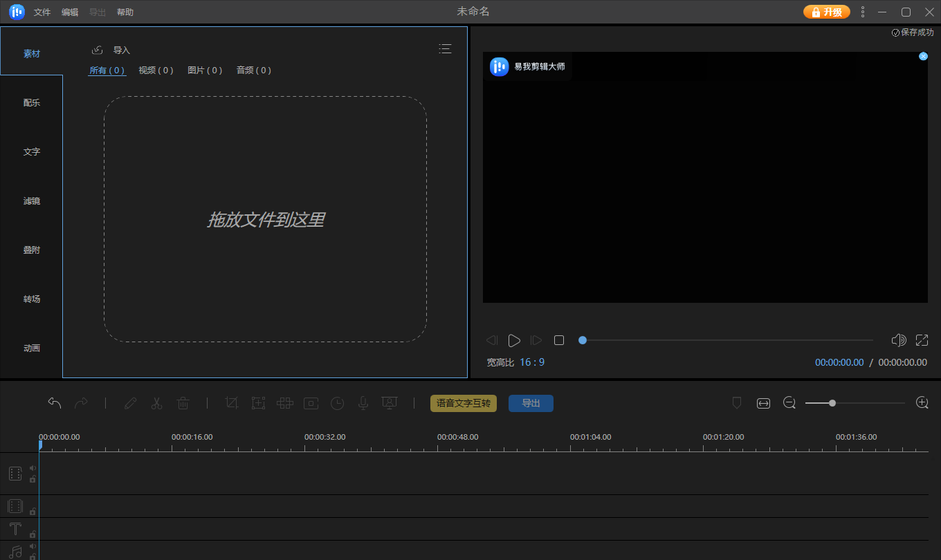Open the 帮助 menu
The height and width of the screenshot is (560, 941).
[125, 12]
